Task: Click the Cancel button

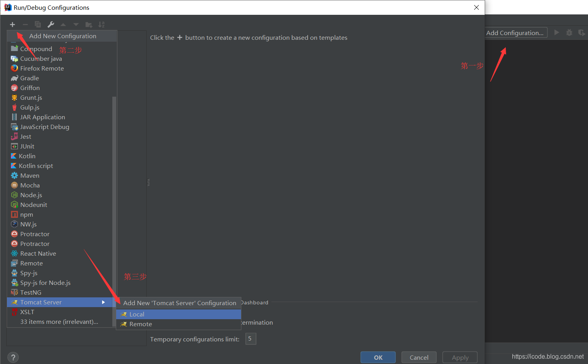Action: tap(419, 357)
